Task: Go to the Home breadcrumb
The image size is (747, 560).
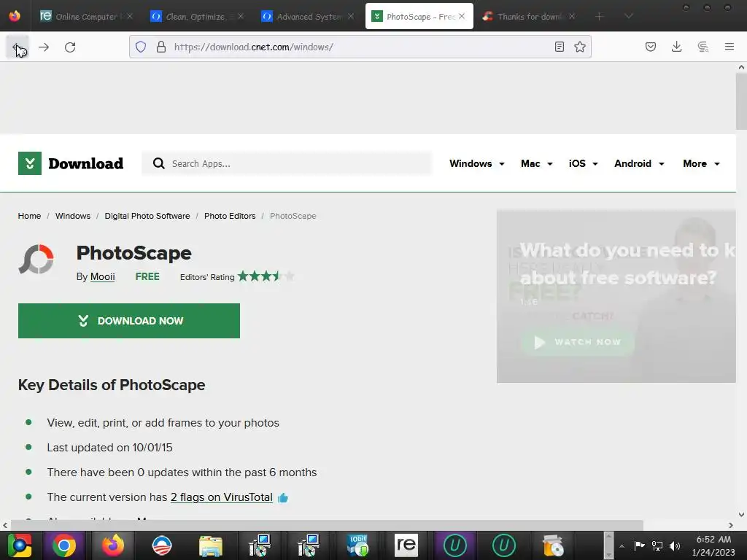Action: [29, 216]
